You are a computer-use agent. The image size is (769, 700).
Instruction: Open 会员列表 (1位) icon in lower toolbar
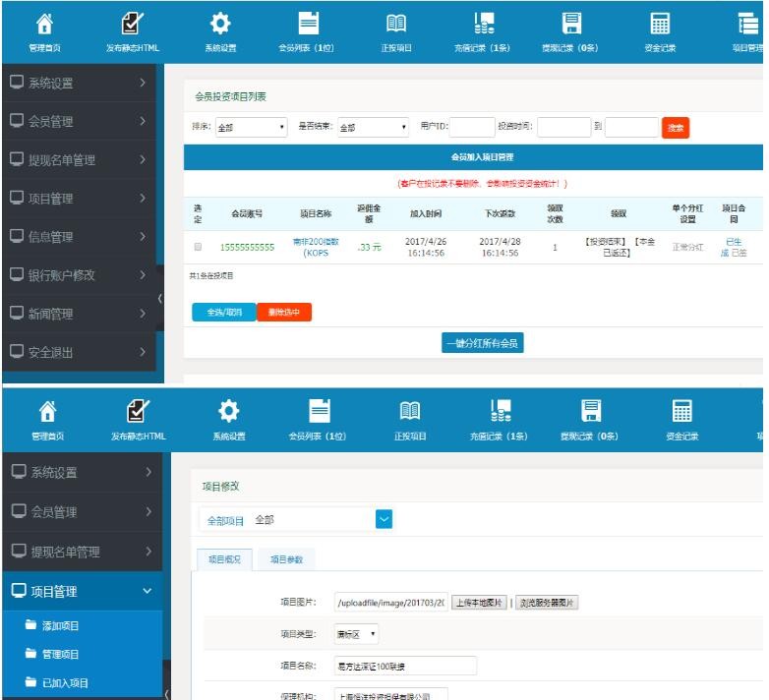[x=320, y=411]
